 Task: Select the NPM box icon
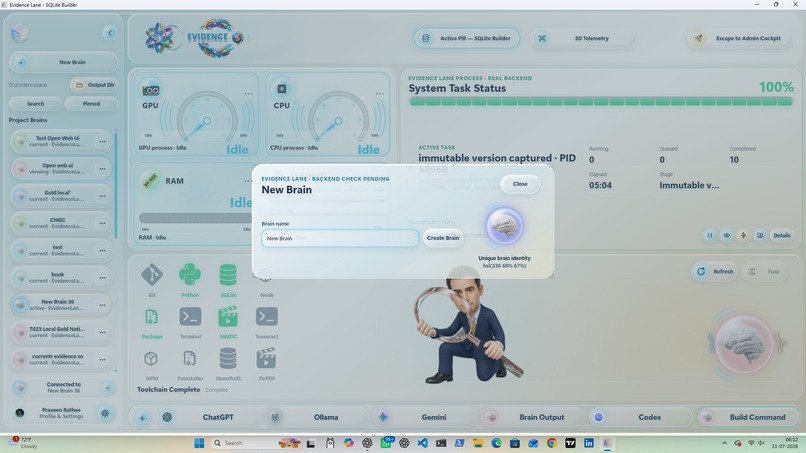click(151, 358)
